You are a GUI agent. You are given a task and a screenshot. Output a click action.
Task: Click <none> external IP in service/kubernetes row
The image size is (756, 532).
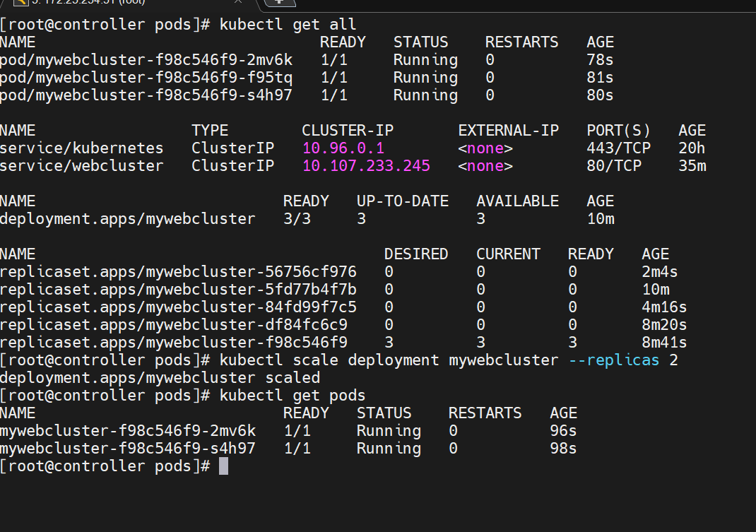tap(485, 148)
